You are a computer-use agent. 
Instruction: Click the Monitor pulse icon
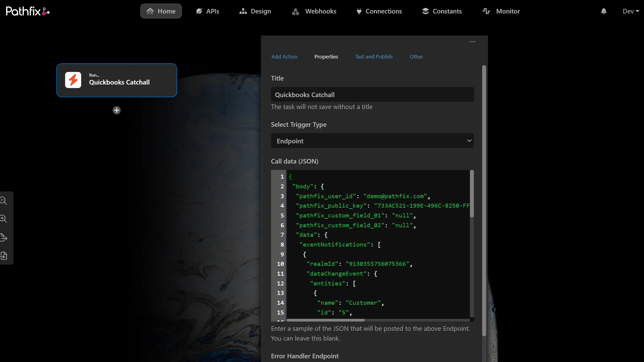click(486, 11)
